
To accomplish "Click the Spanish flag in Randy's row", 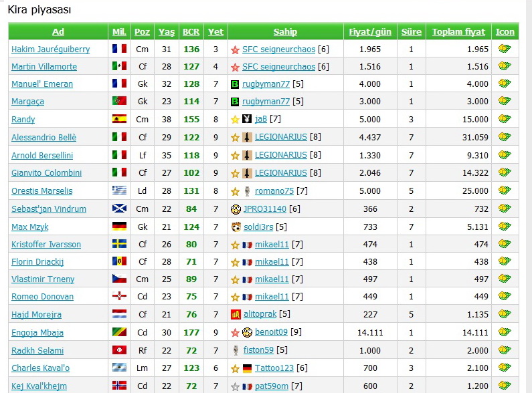I will click(119, 119).
